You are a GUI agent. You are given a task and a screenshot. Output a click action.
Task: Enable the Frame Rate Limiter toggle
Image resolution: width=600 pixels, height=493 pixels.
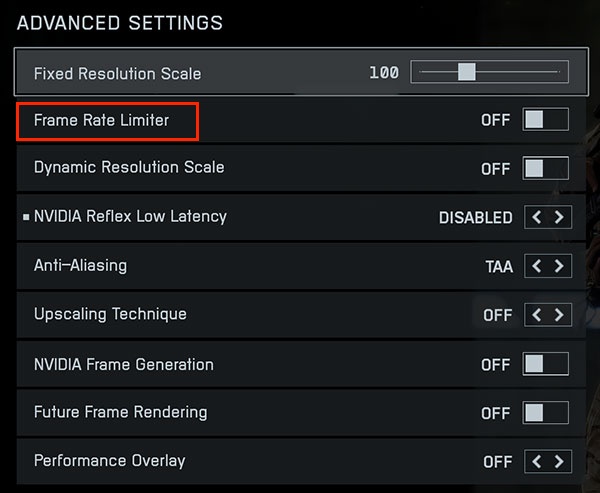tap(545, 120)
